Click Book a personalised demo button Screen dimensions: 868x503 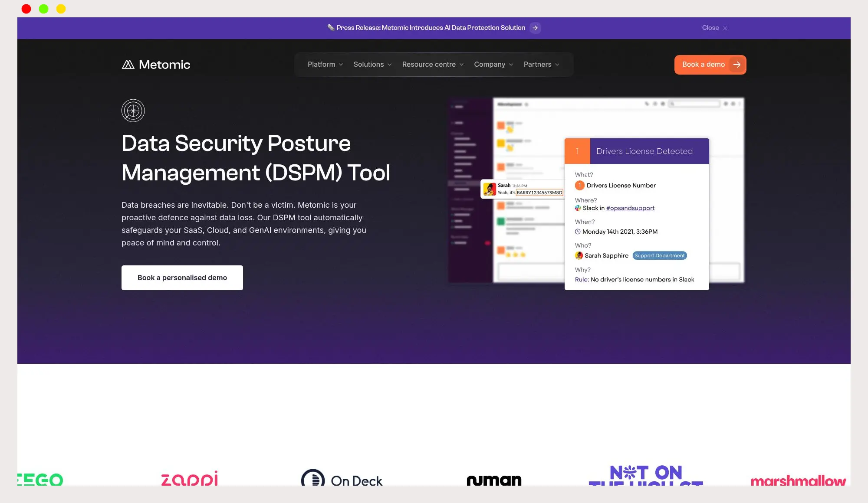[x=182, y=278]
